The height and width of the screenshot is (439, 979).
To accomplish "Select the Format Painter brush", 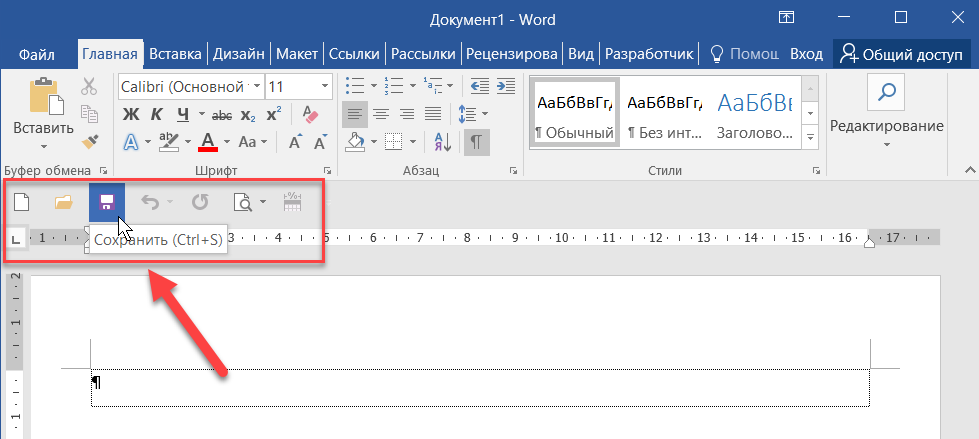I will [89, 142].
